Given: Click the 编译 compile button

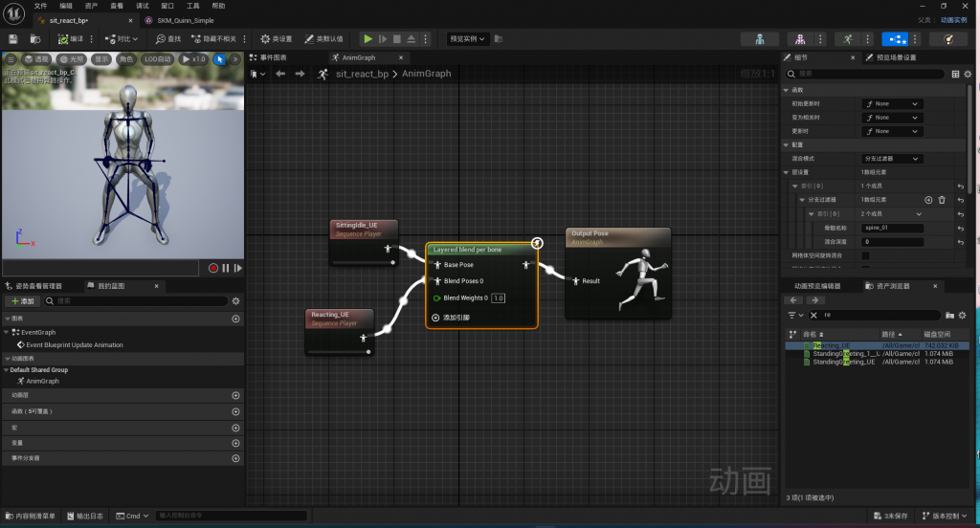Looking at the screenshot, I should tap(71, 39).
